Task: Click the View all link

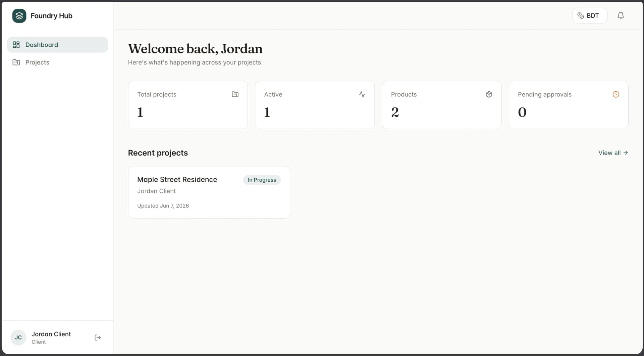Action: coord(613,153)
